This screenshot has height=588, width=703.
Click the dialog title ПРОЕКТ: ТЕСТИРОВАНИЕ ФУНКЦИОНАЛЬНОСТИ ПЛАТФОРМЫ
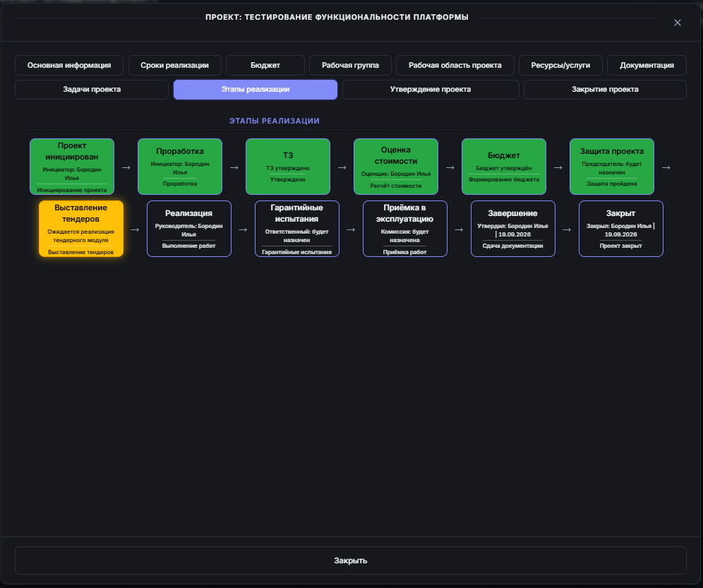pyautogui.click(x=337, y=17)
